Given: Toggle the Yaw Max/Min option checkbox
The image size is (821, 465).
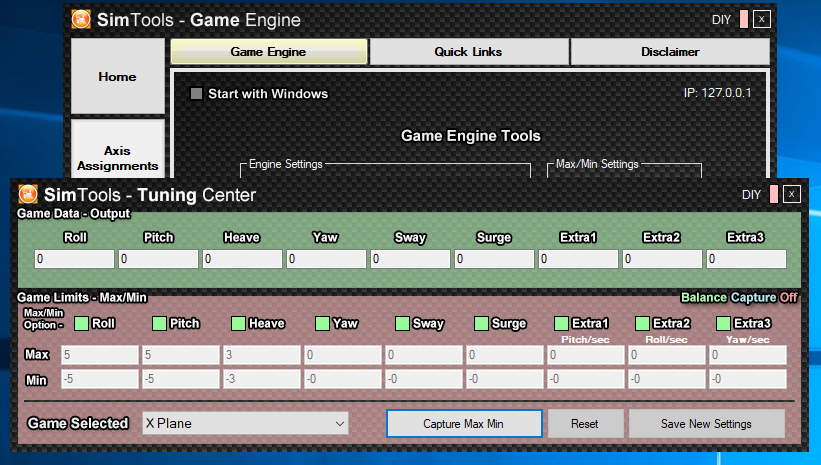Looking at the screenshot, I should coord(323,323).
